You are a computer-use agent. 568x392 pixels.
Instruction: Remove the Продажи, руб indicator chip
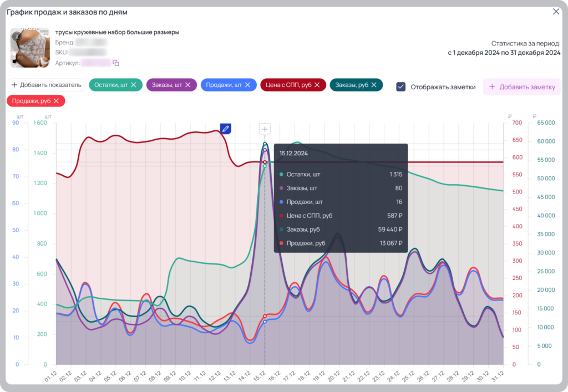(56, 101)
